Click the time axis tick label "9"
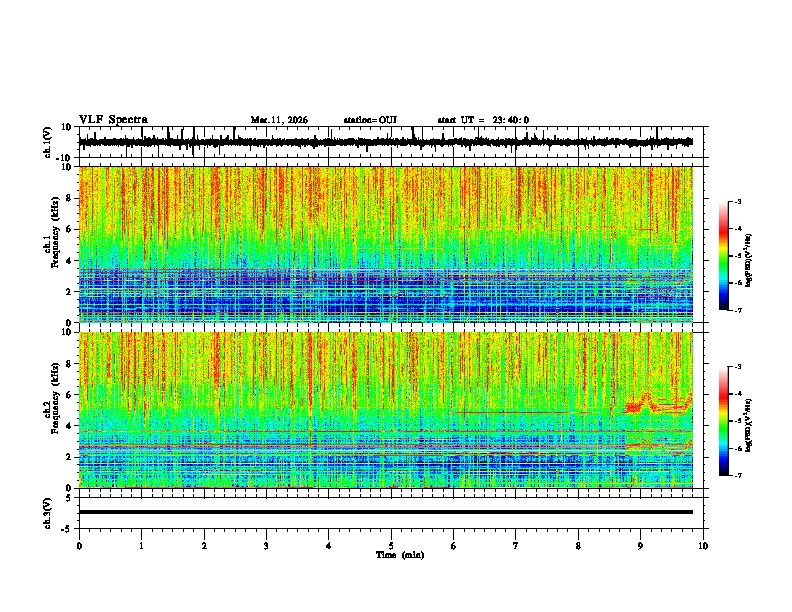 coord(640,546)
